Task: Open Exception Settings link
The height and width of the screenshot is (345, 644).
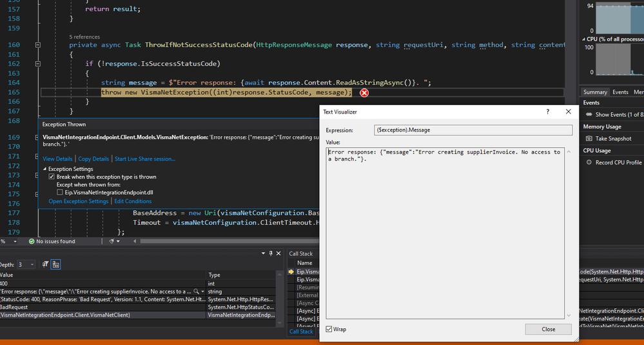Action: click(79, 201)
